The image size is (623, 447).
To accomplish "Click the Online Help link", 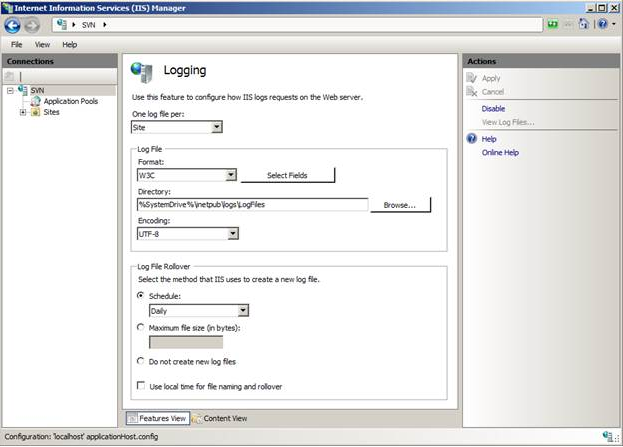I will click(x=500, y=153).
